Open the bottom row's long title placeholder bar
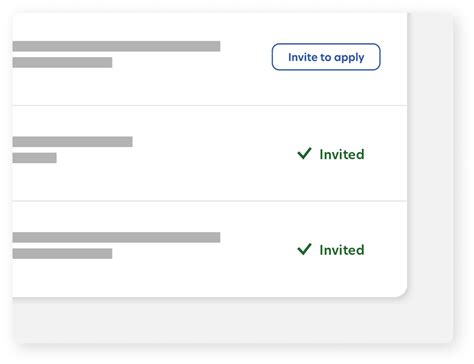Viewport: 474px width, 364px height. click(x=116, y=237)
